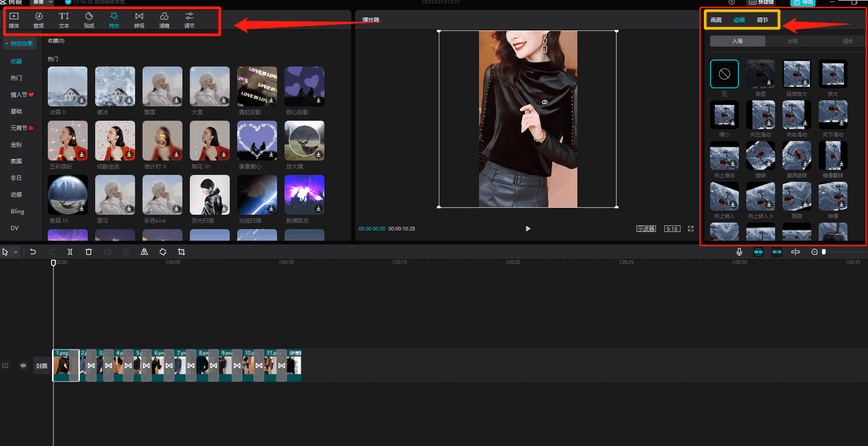
Task: Select the 情人节 category
Action: [22, 94]
